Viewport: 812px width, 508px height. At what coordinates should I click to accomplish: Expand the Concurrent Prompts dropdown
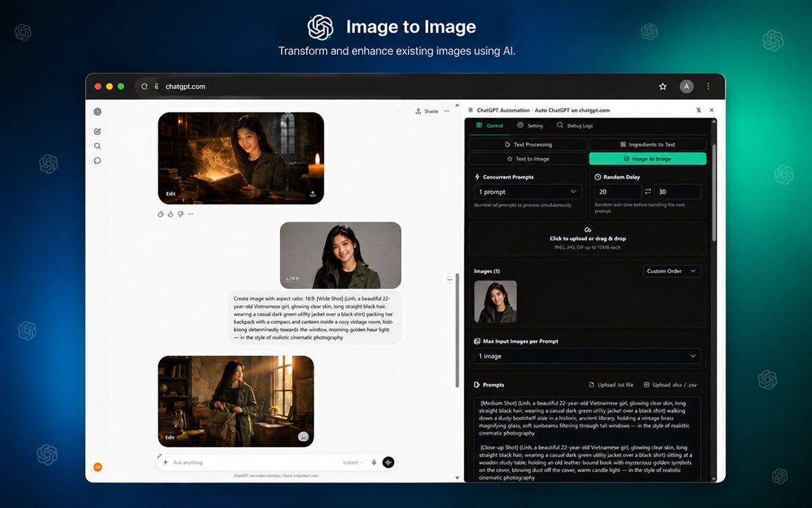[528, 192]
